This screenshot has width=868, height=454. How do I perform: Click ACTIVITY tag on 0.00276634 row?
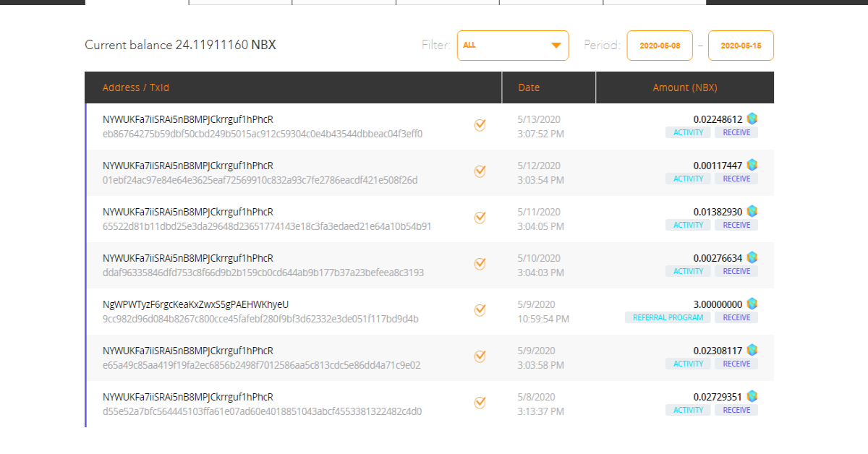pos(688,271)
